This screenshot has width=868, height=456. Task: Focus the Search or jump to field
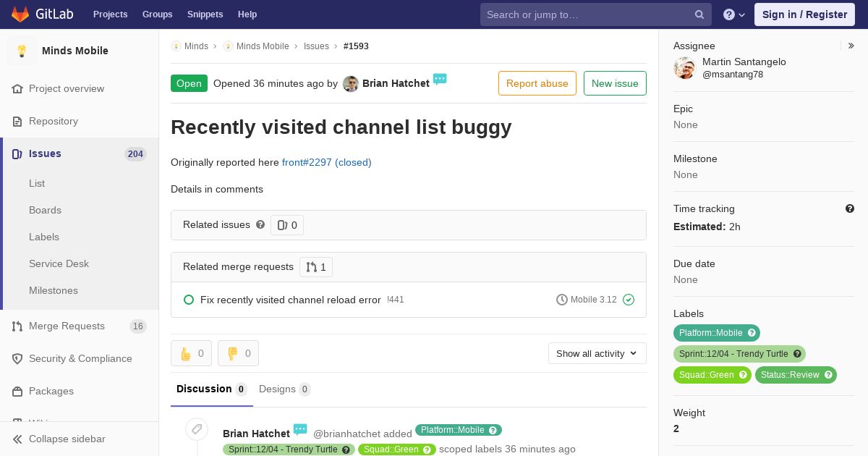(x=596, y=14)
